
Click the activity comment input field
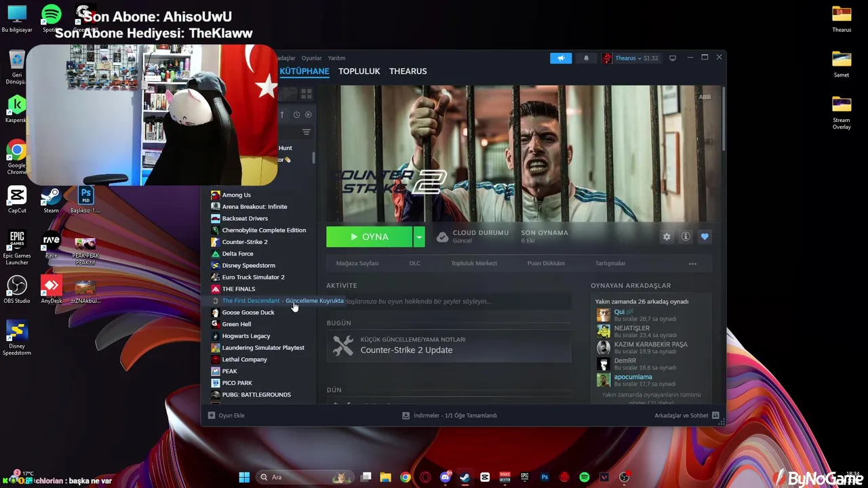[448, 302]
